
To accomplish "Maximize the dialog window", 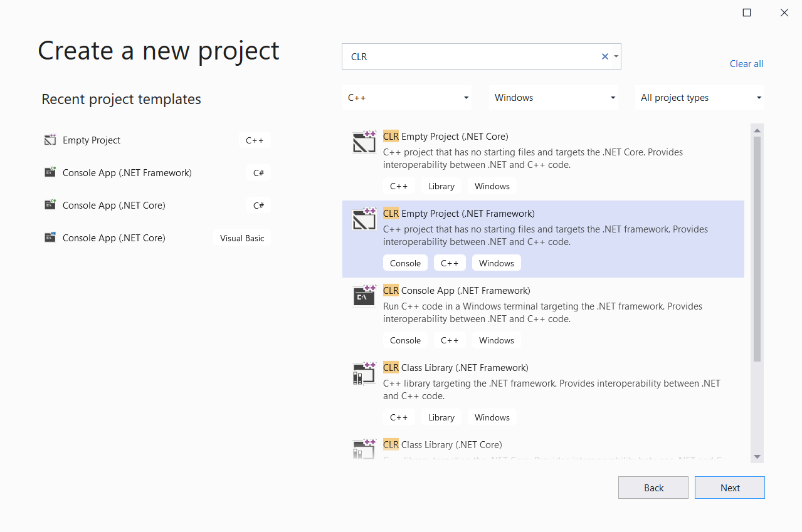I will tap(747, 13).
